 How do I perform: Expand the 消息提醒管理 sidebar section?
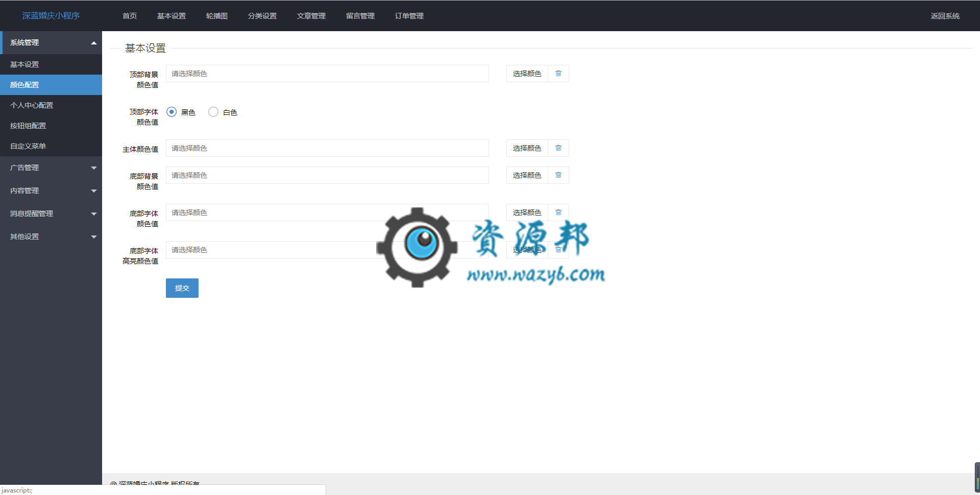tap(51, 214)
